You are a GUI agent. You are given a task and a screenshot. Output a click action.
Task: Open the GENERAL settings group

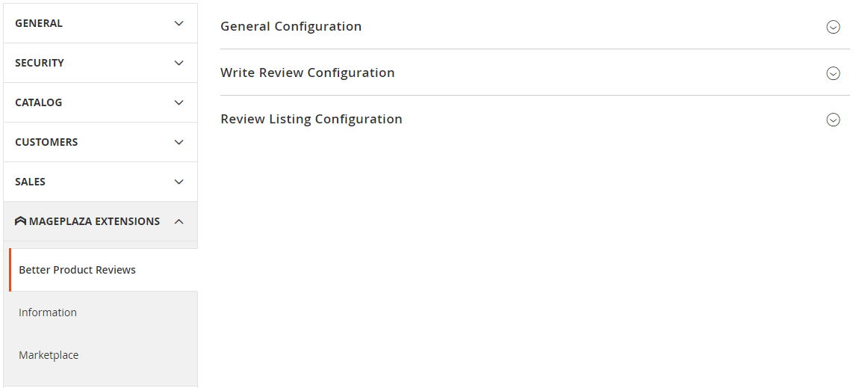[39, 23]
